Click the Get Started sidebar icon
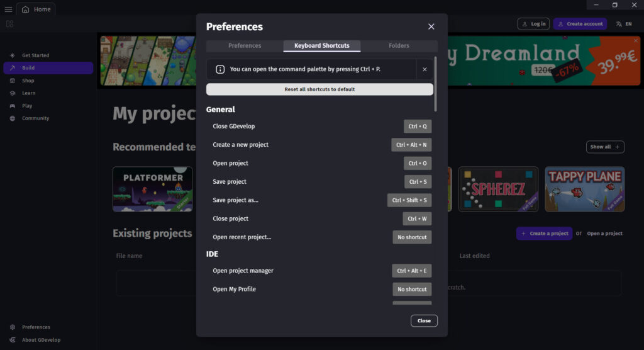The image size is (644, 350). 13,55
